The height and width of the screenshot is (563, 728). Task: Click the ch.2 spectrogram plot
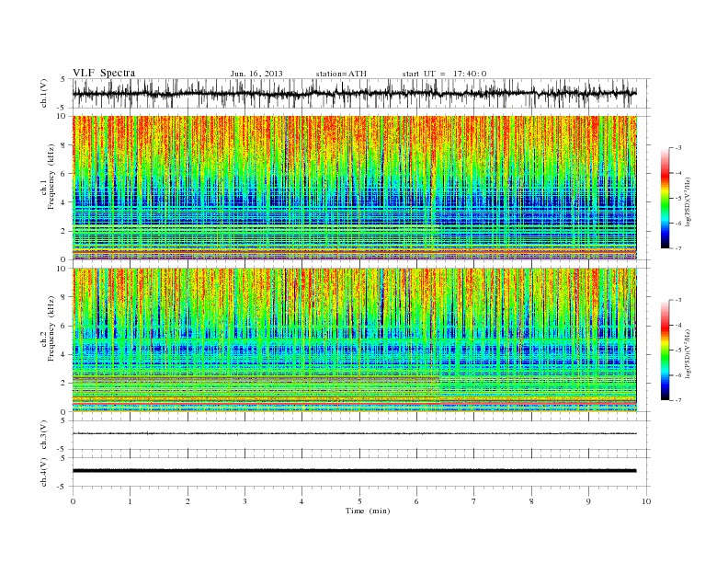(355, 339)
